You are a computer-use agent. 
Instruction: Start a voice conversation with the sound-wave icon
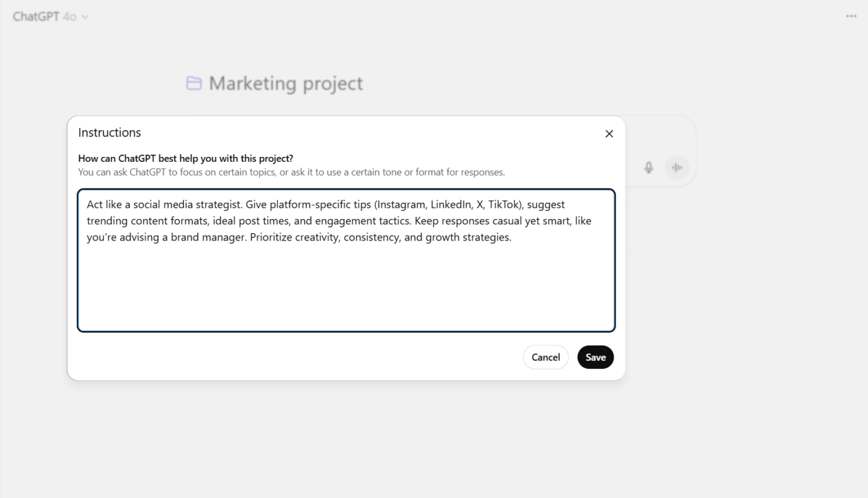pyautogui.click(x=676, y=167)
